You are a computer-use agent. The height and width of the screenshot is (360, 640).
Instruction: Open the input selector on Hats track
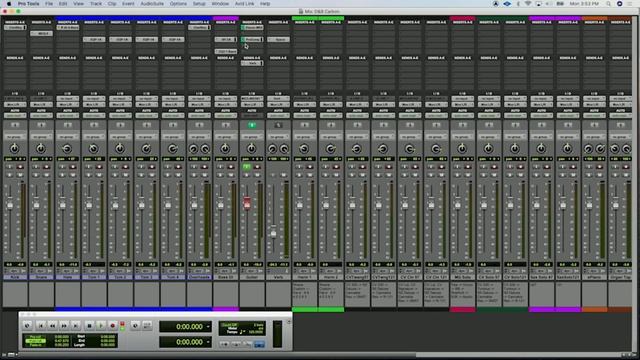[x=67, y=99]
